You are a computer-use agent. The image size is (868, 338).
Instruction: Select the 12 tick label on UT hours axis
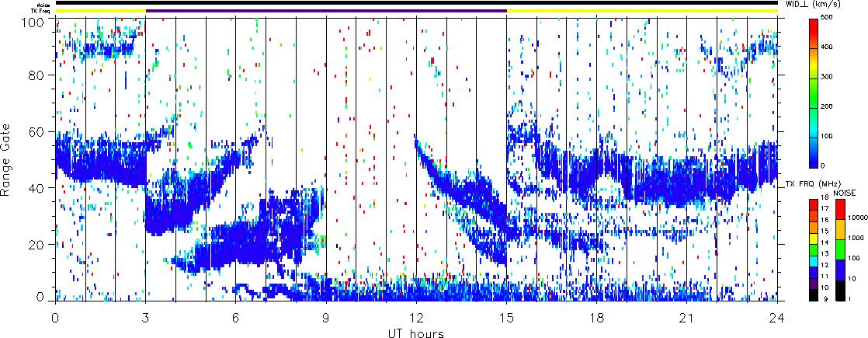[416, 319]
